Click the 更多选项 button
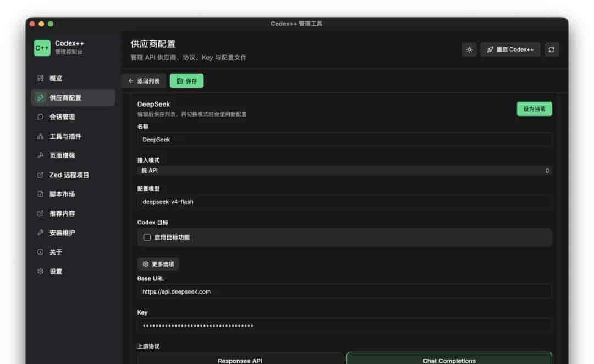This screenshot has width=594, height=364. (x=158, y=264)
